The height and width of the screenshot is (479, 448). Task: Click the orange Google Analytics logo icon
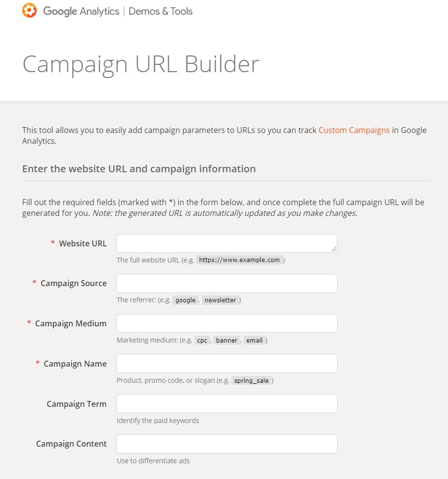point(29,11)
